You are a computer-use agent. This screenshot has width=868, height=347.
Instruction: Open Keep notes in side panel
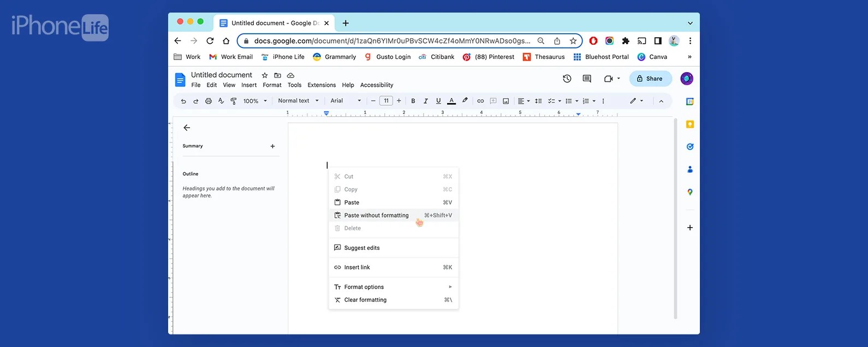coord(690,124)
